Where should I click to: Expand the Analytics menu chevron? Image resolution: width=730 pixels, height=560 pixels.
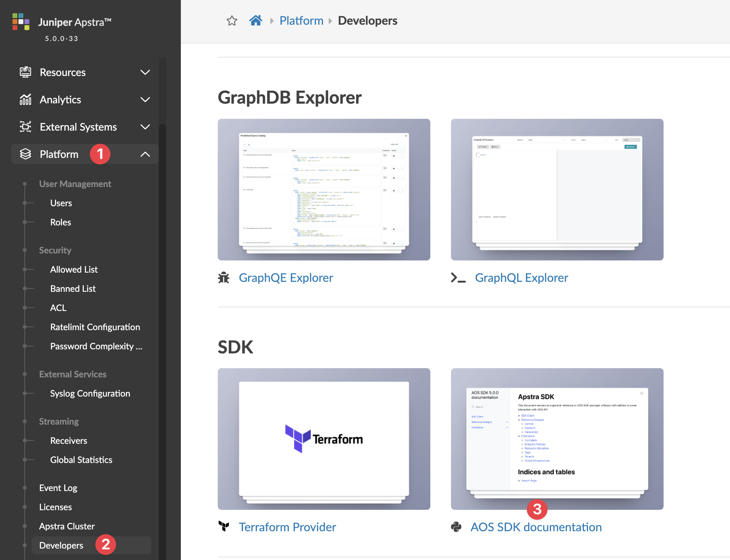(x=145, y=100)
